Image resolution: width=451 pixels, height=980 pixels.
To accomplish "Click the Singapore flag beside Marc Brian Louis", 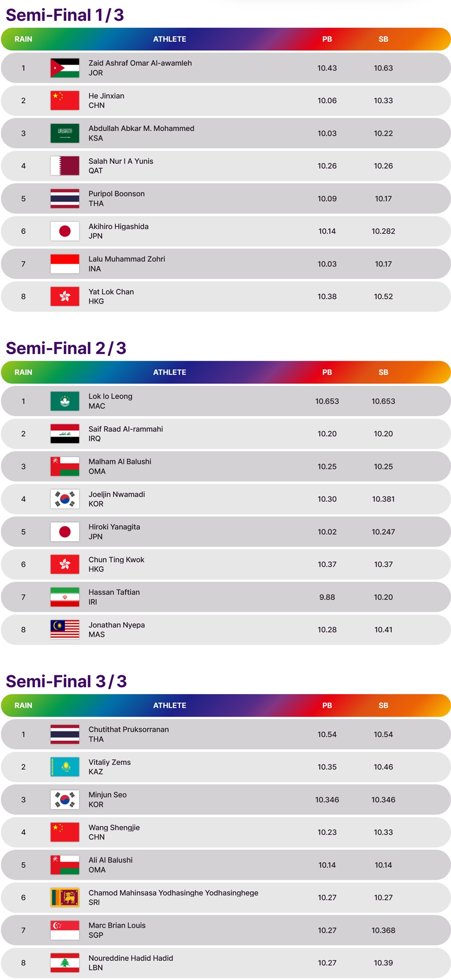I will [65, 931].
